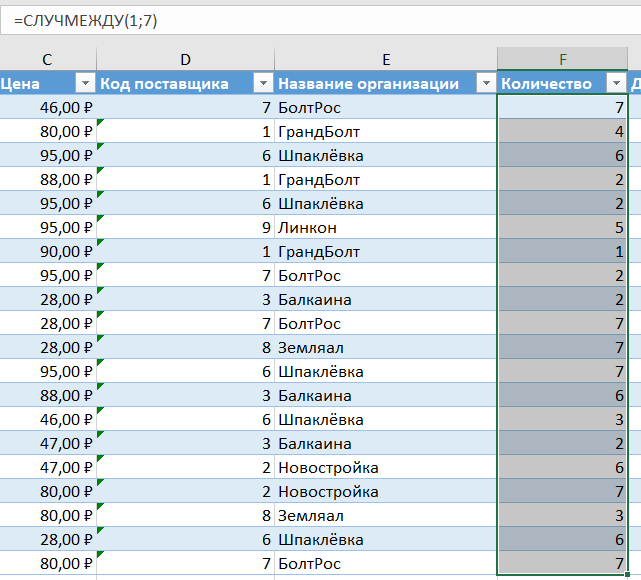Open the Код поставщика filter dropdown
This screenshot has width=641, height=580.
[263, 84]
